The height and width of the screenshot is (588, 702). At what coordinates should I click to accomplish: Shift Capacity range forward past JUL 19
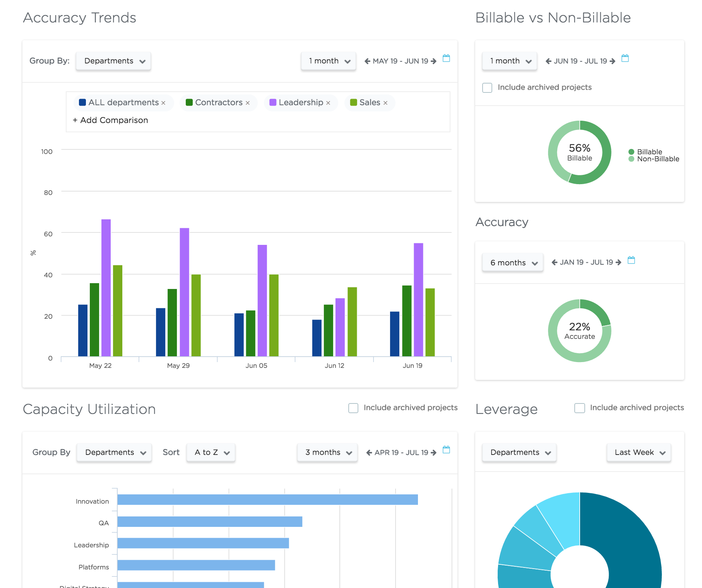[x=433, y=453]
